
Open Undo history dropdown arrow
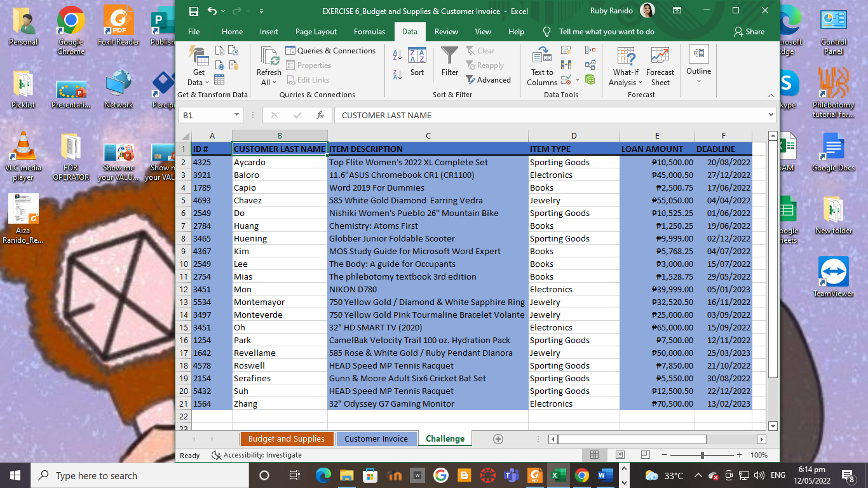[224, 11]
